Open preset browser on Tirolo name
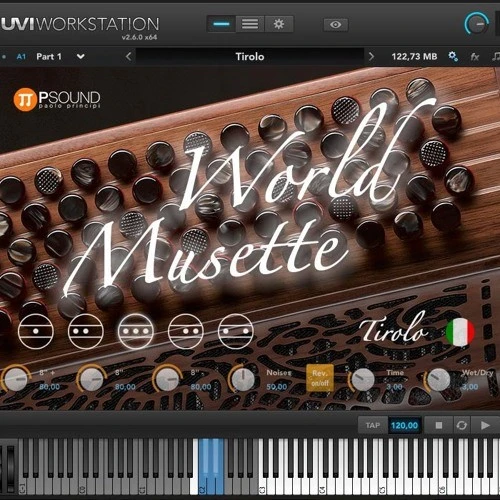Viewport: 500px width, 500px height. tap(250, 56)
